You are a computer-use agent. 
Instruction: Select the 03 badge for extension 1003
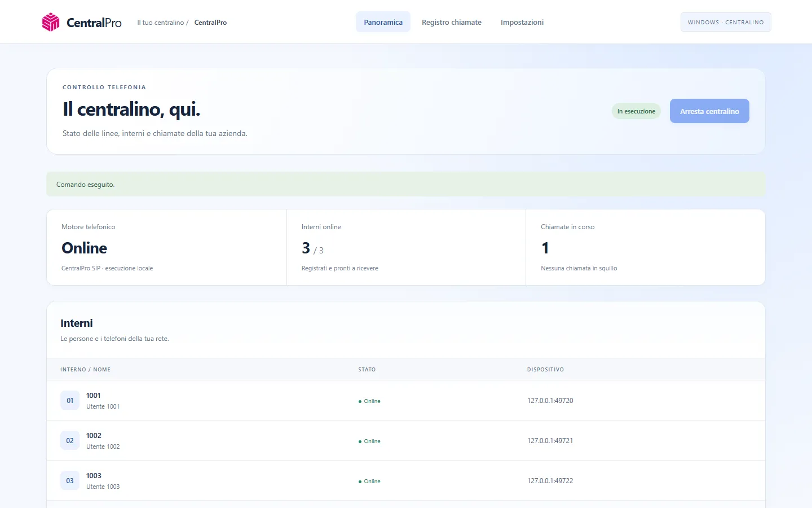pos(70,480)
